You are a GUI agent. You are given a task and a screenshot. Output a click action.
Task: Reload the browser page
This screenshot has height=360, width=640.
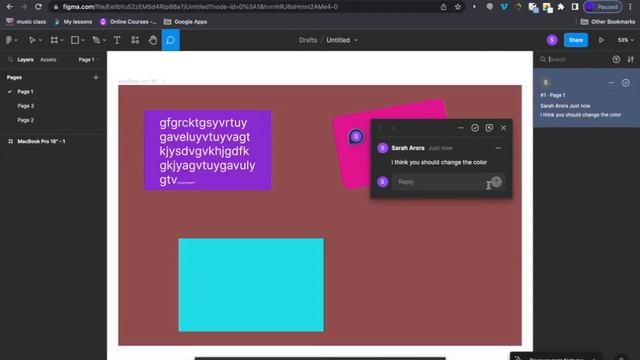pos(38,7)
